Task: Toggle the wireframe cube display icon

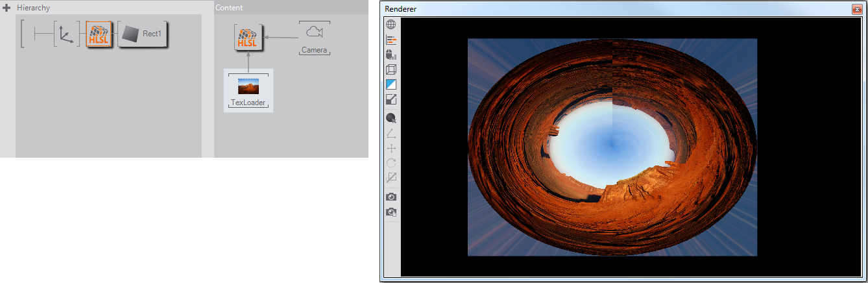Action: 391,69
